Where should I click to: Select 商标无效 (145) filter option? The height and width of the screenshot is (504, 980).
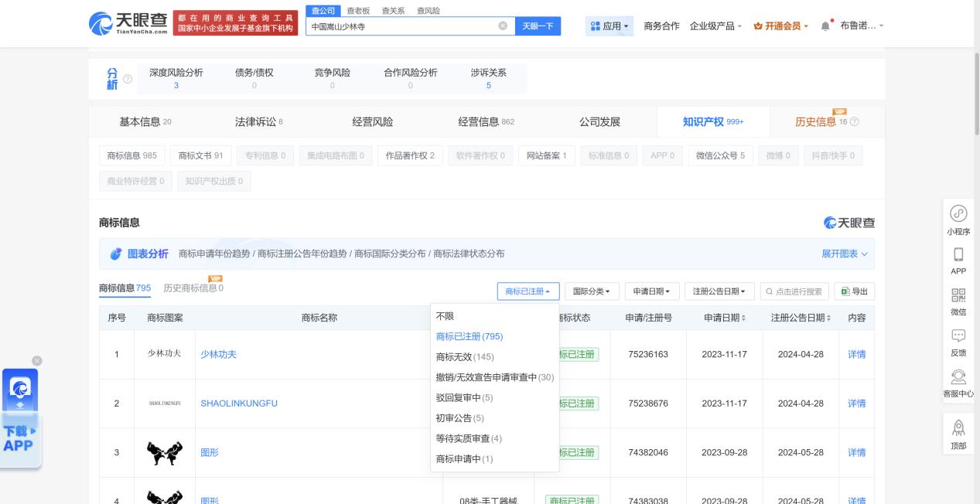coord(465,356)
